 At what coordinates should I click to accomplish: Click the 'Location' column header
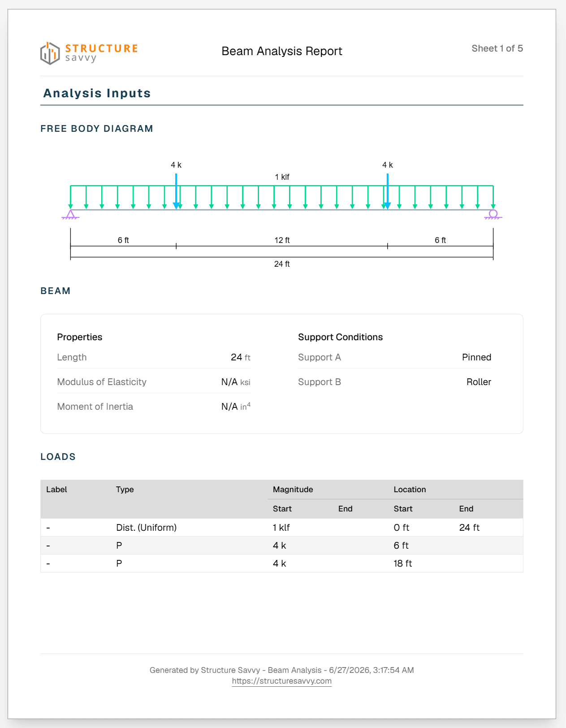pyautogui.click(x=410, y=490)
